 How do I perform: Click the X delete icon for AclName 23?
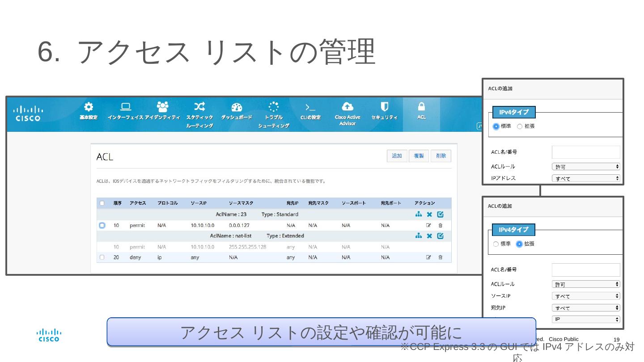(x=429, y=215)
